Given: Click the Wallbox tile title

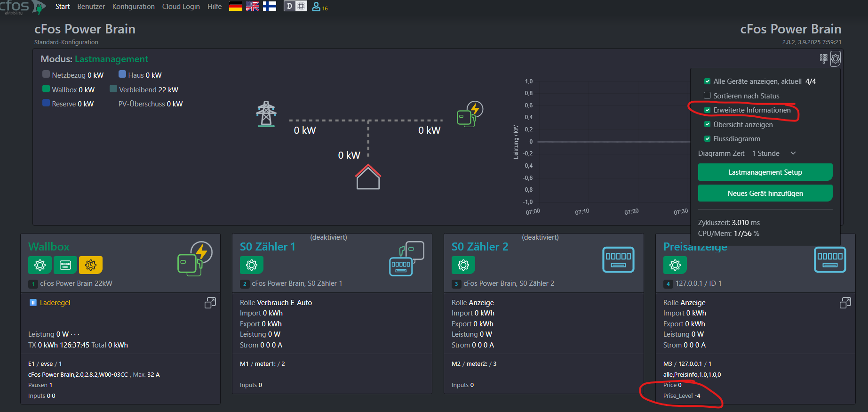Looking at the screenshot, I should pyautogui.click(x=49, y=247).
